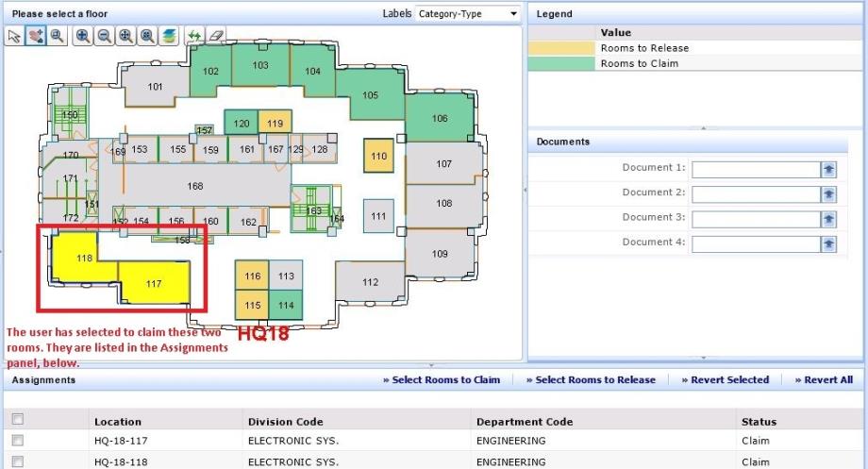Choose the zoom window tool

pyautogui.click(x=57, y=36)
